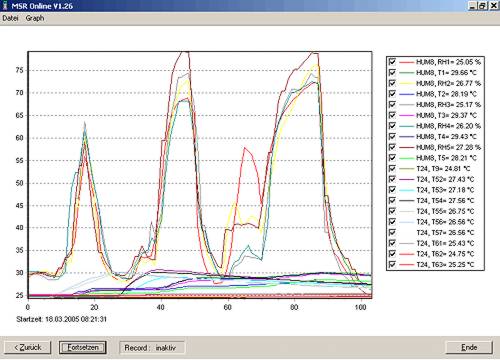Click the y-axis label 50
The height and width of the screenshot is (360, 500).
click(x=19, y=183)
